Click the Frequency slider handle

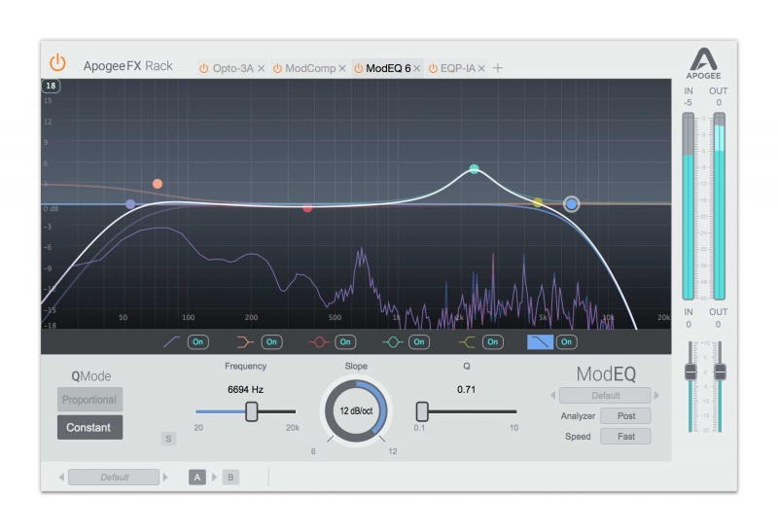point(252,411)
